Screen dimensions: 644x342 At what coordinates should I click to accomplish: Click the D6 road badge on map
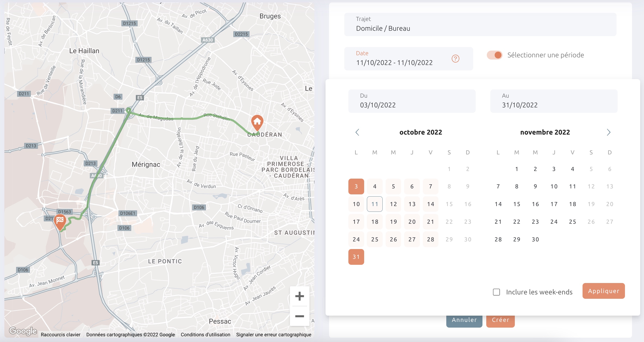coord(118,97)
